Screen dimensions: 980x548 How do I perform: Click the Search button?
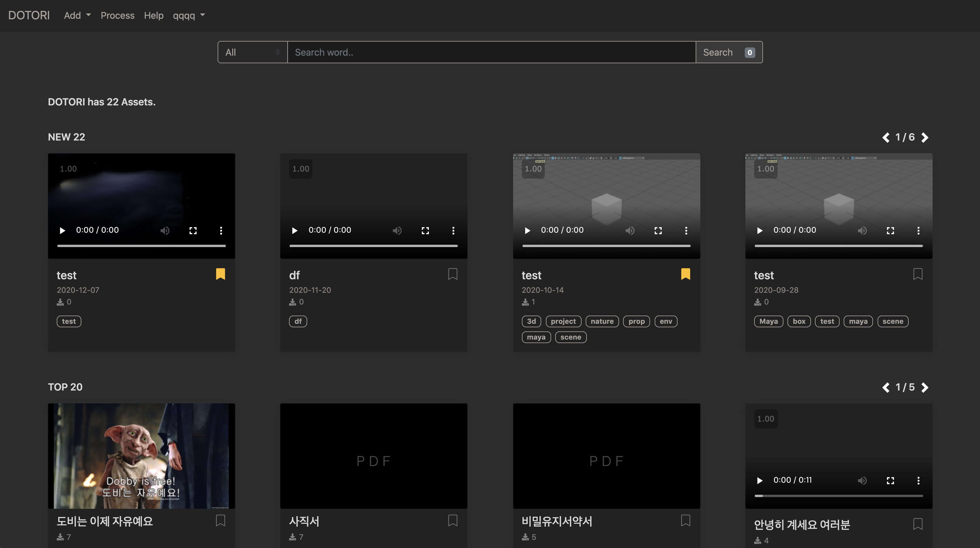[x=729, y=52]
